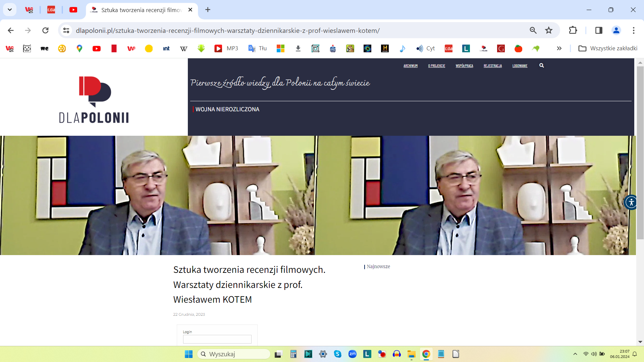Image resolution: width=644 pixels, height=362 pixels.
Task: Open the Google Maps bookmark
Action: coord(79,49)
